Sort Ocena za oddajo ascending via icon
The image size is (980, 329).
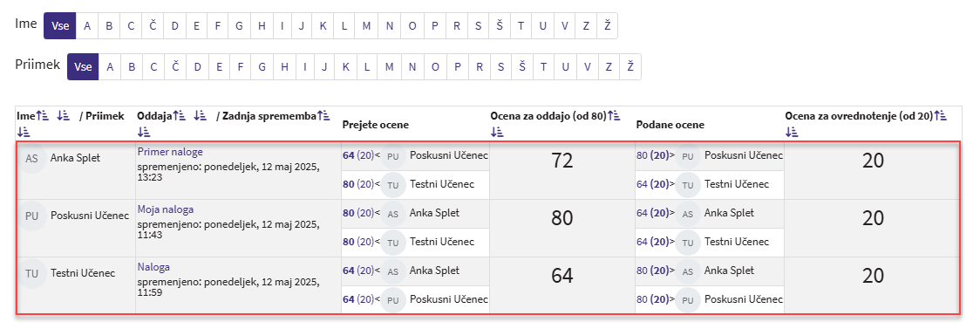click(x=613, y=116)
